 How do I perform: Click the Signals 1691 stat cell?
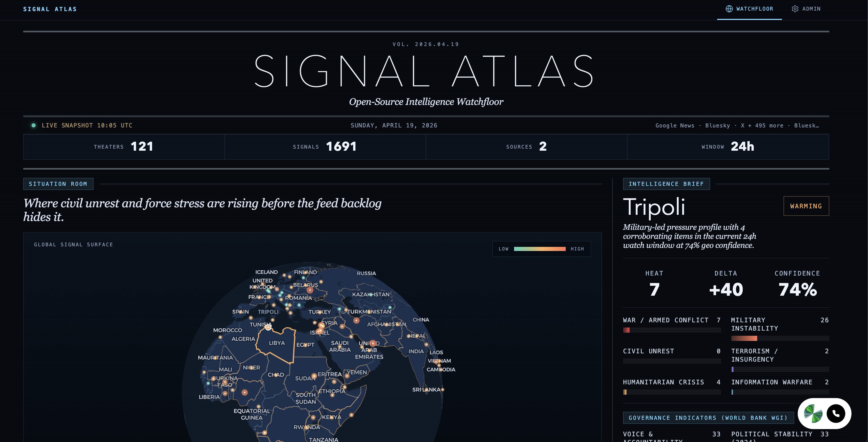pyautogui.click(x=325, y=147)
